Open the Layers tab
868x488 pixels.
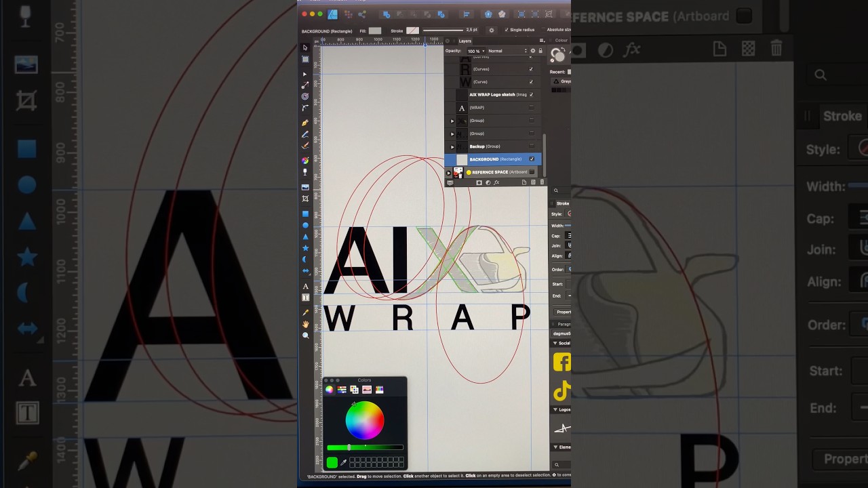pyautogui.click(x=465, y=41)
